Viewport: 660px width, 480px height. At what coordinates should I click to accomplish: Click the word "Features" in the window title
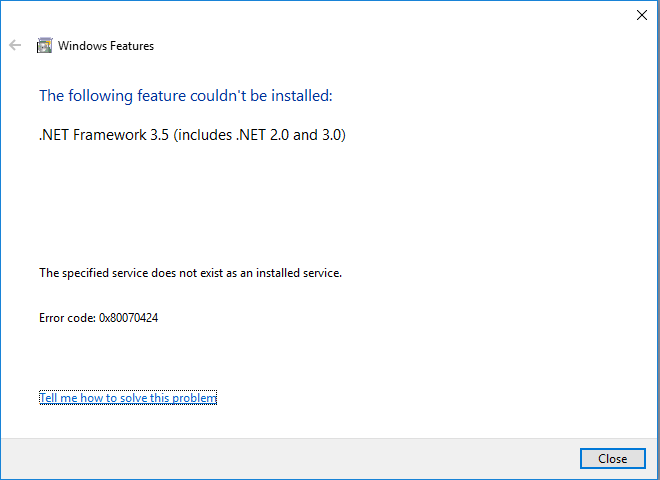click(130, 45)
